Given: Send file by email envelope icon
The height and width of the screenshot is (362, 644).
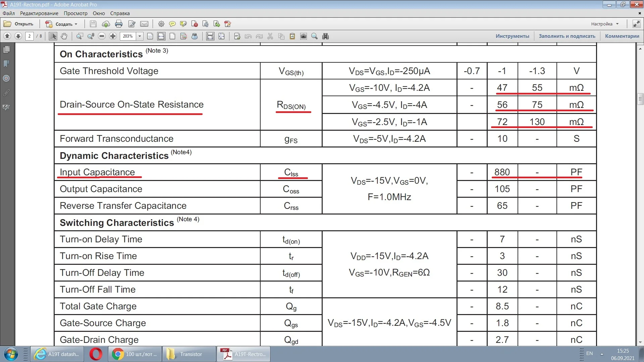Looking at the screenshot, I should (144, 24).
